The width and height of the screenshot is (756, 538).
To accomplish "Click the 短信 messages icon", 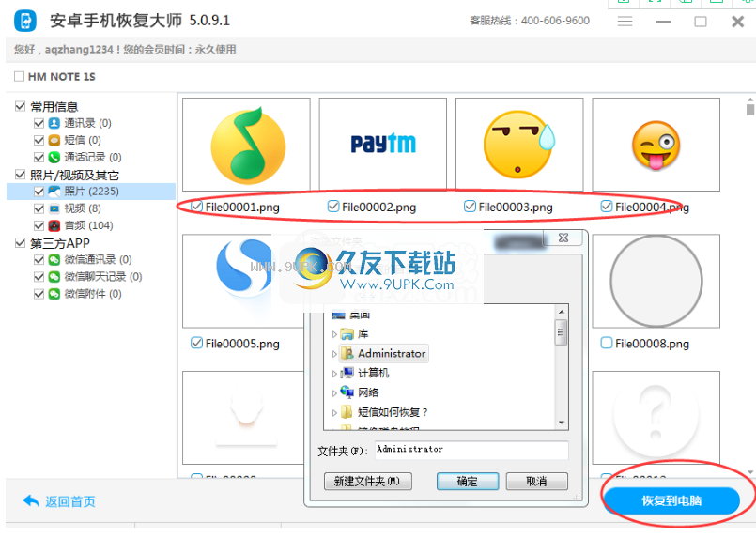I will point(54,140).
